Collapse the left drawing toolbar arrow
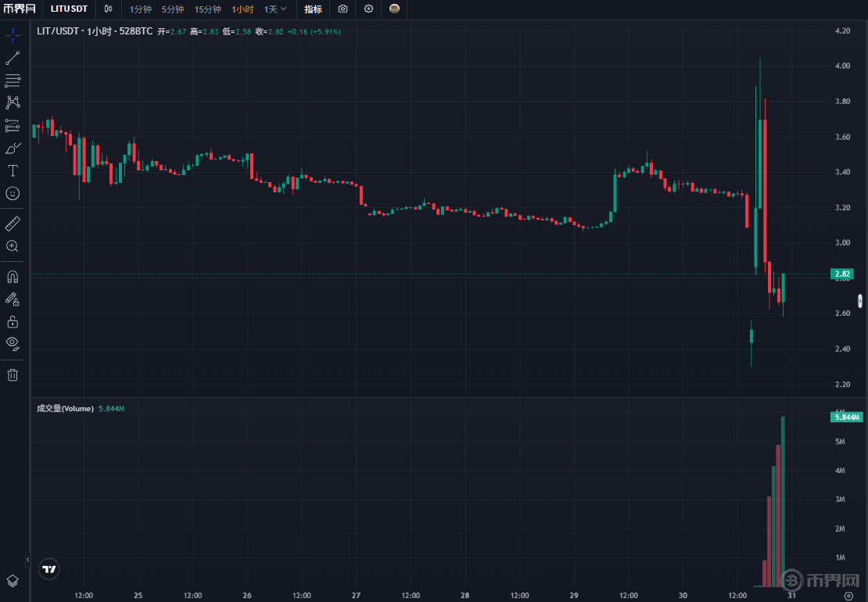 click(27, 560)
